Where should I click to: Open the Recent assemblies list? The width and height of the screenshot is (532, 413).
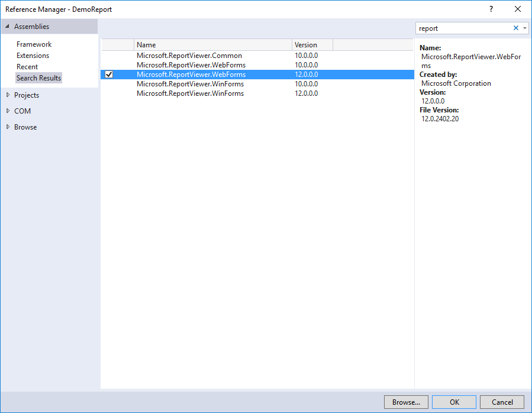[x=27, y=66]
